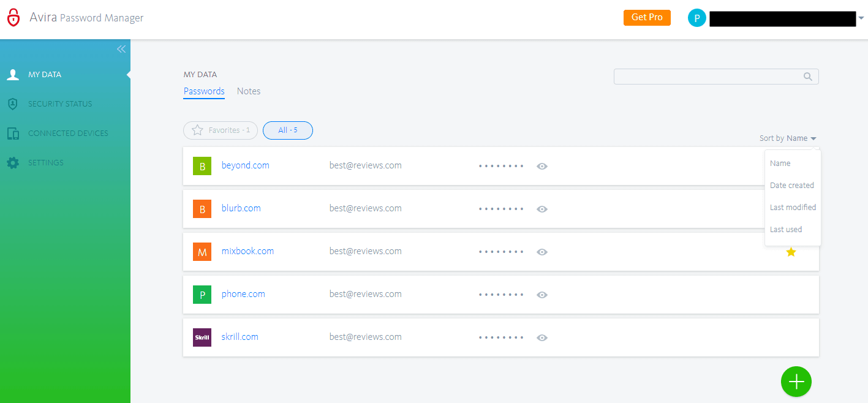Collapse the sidebar with the double chevron
This screenshot has width=868, height=403.
pyautogui.click(x=121, y=49)
